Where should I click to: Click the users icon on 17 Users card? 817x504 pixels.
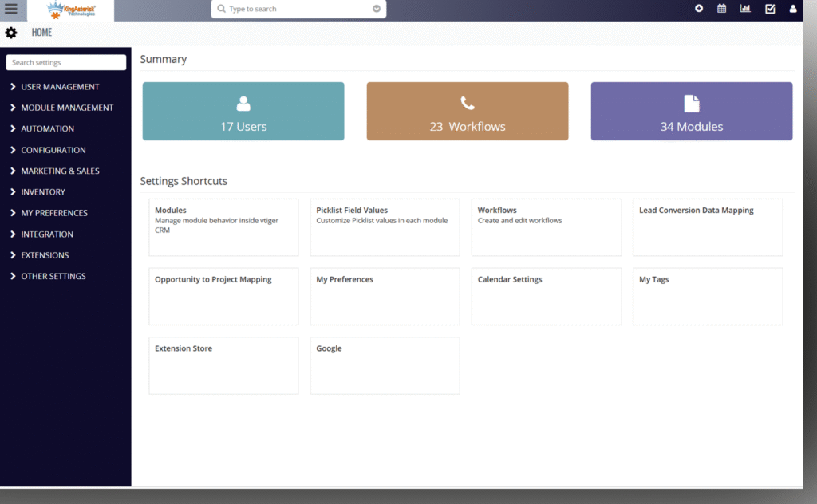[x=243, y=101]
